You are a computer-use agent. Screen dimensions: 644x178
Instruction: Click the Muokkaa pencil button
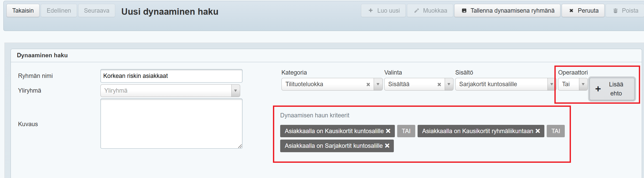click(x=430, y=11)
